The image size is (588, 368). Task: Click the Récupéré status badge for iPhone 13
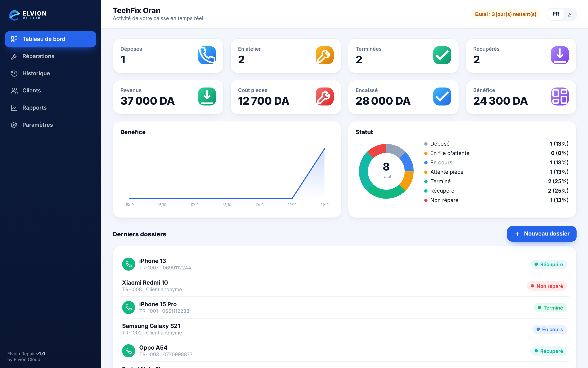[x=549, y=264]
